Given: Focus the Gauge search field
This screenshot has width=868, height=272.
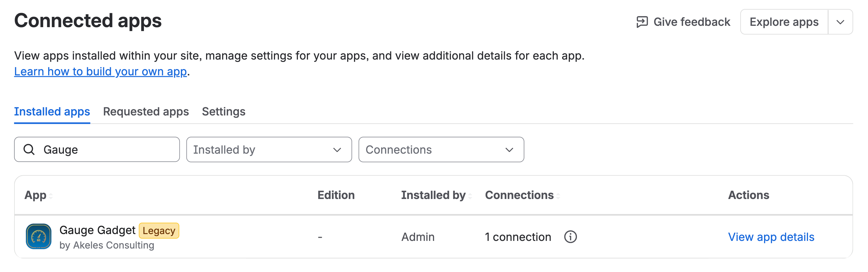Looking at the screenshot, I should point(97,149).
